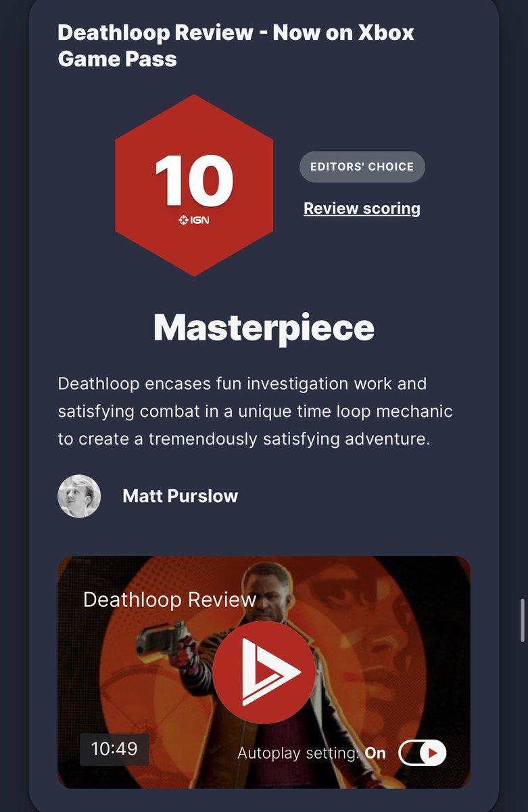This screenshot has width=528, height=812.
Task: Click the IGN logo under the score
Action: point(195,221)
